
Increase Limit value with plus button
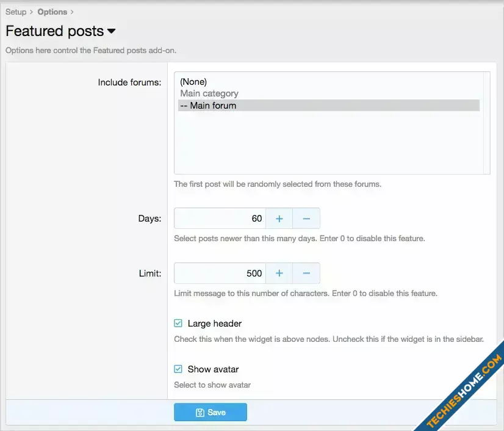tap(279, 273)
